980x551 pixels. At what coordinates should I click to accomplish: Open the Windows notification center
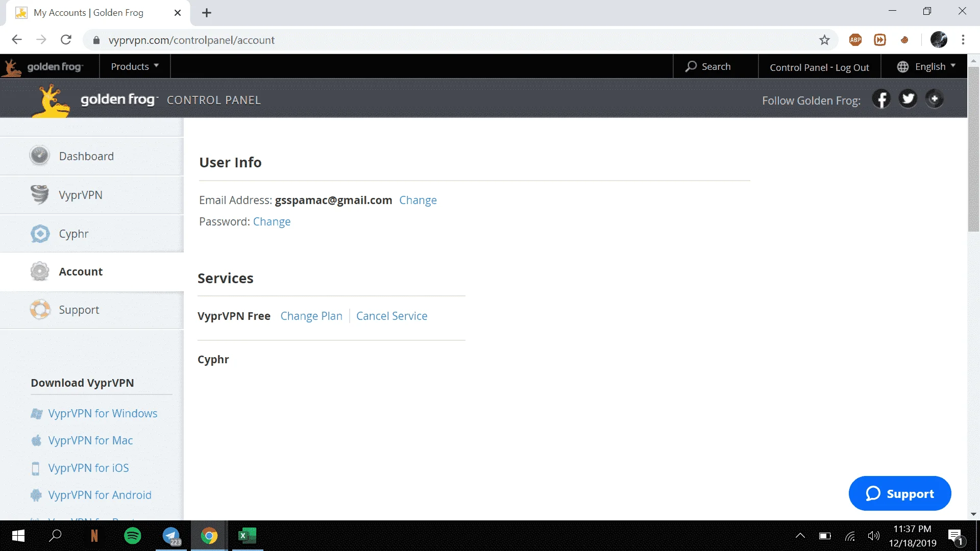click(957, 536)
